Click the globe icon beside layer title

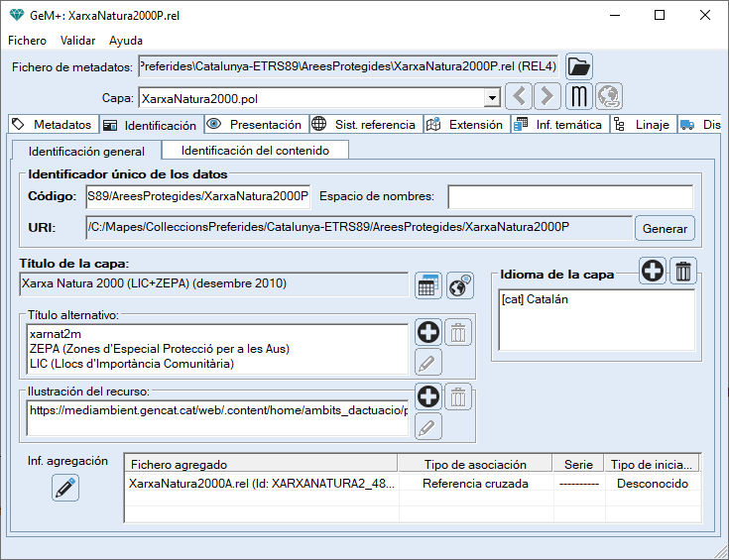point(459,285)
